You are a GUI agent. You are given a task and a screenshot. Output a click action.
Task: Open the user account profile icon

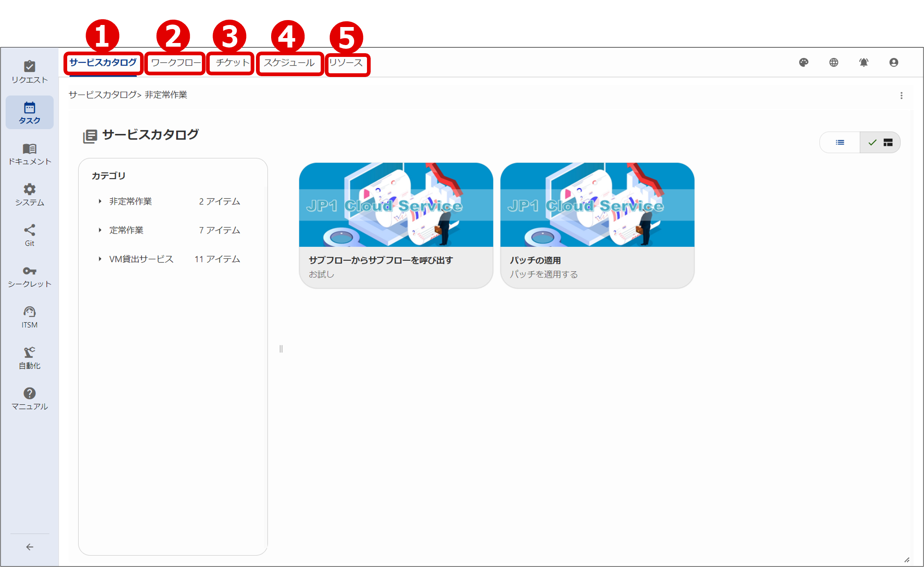(x=894, y=62)
